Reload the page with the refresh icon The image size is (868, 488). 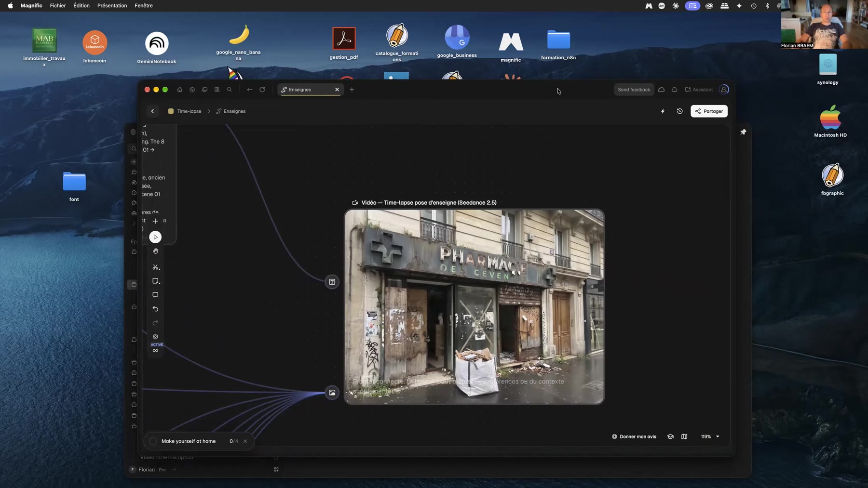coord(262,90)
